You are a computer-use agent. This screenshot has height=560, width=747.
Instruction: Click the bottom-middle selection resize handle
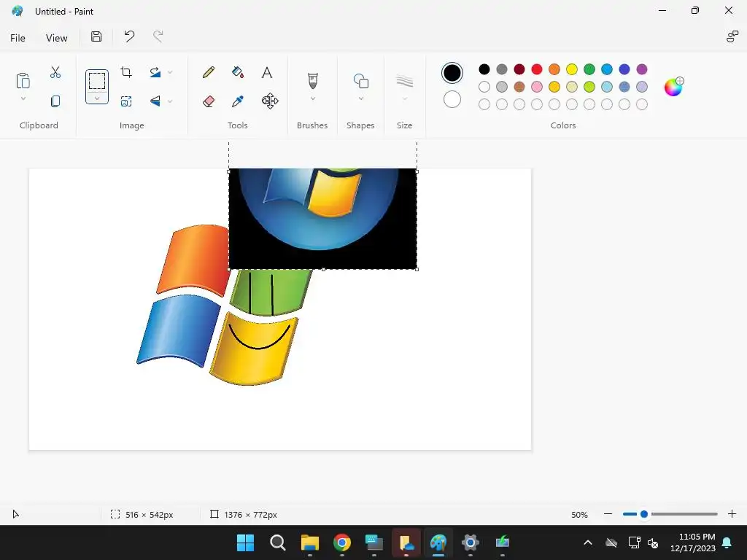tap(323, 270)
